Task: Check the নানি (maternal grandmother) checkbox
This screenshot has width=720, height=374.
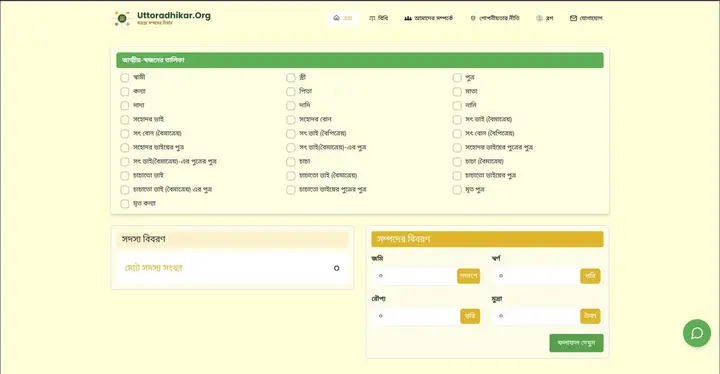Action: 457,106
